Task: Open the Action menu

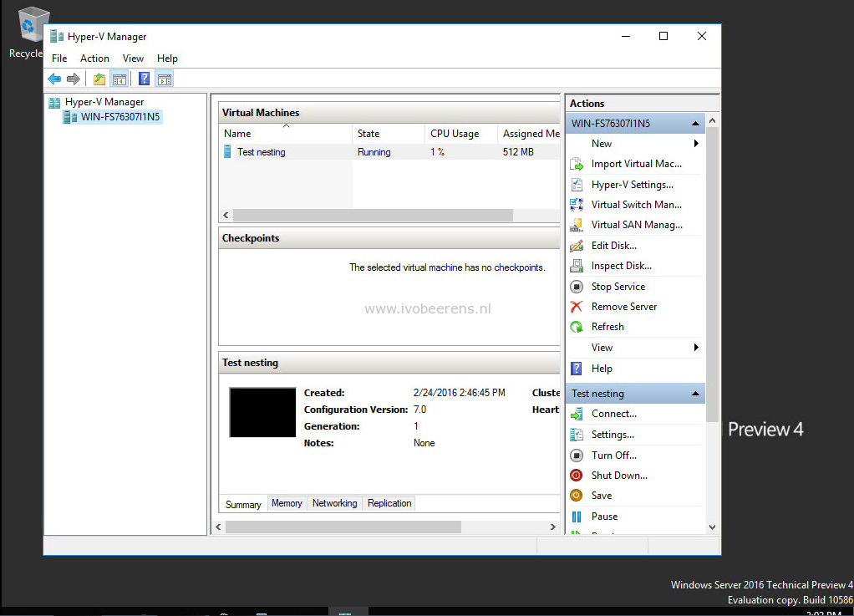Action: pos(94,59)
